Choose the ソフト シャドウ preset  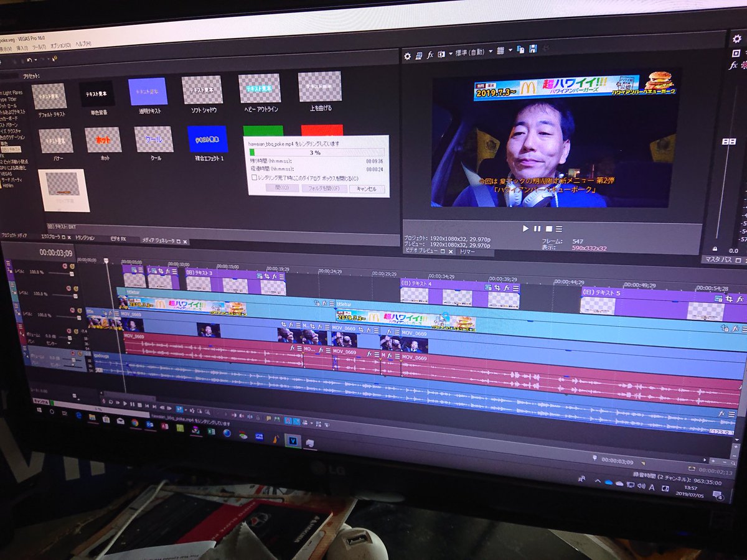202,90
